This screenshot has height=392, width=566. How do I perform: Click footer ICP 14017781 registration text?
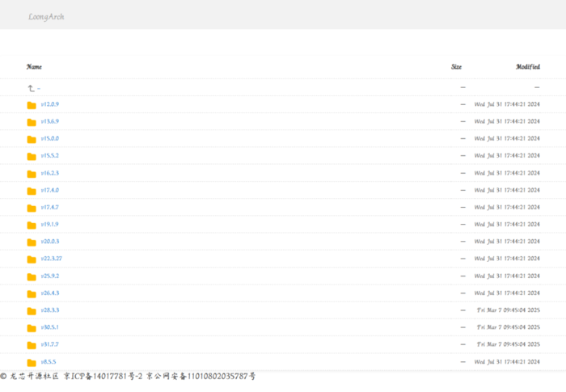[103, 376]
